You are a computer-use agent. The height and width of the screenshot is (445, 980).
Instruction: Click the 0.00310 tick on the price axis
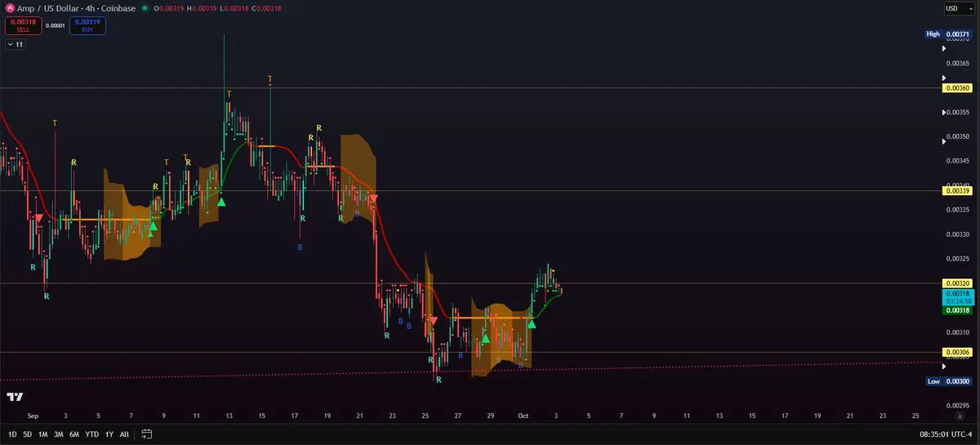(x=957, y=332)
